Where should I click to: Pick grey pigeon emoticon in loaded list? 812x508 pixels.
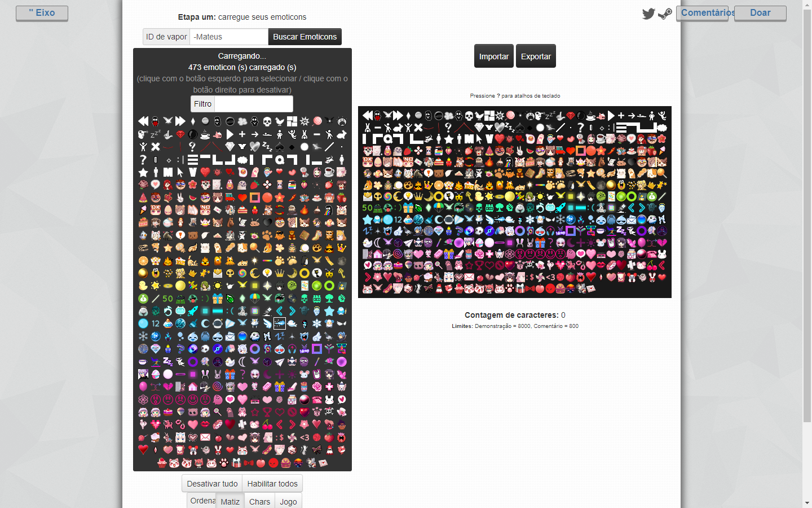click(329, 336)
